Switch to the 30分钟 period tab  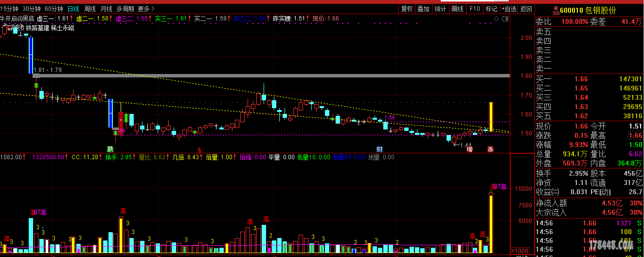(31, 9)
